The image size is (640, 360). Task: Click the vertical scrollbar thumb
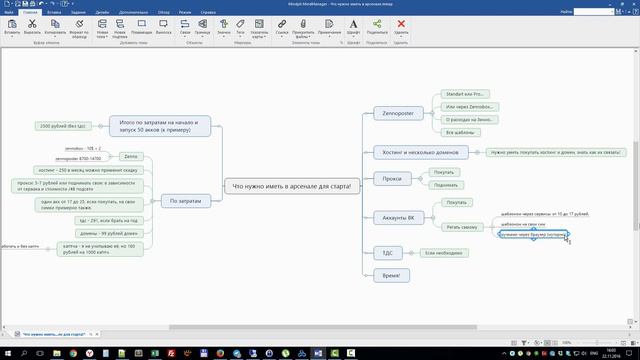[x=636, y=185]
